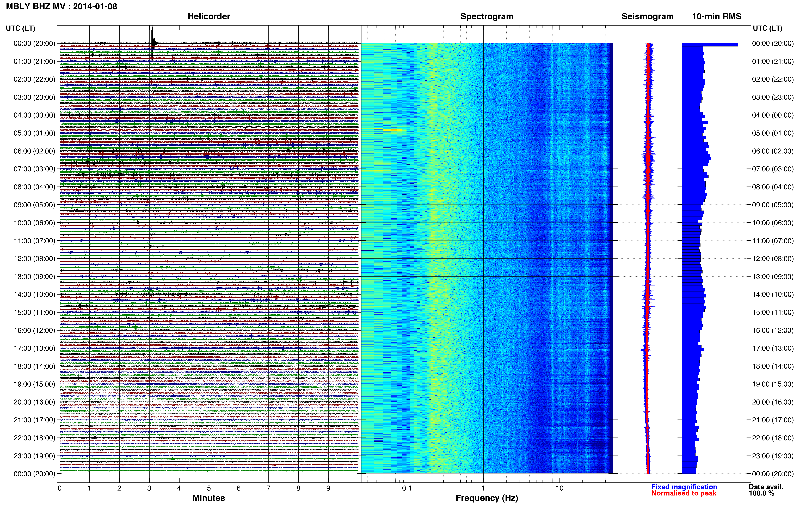This screenshot has height=508, width=812.
Task: Click the Frequency (Hz) axis label
Action: 487,498
